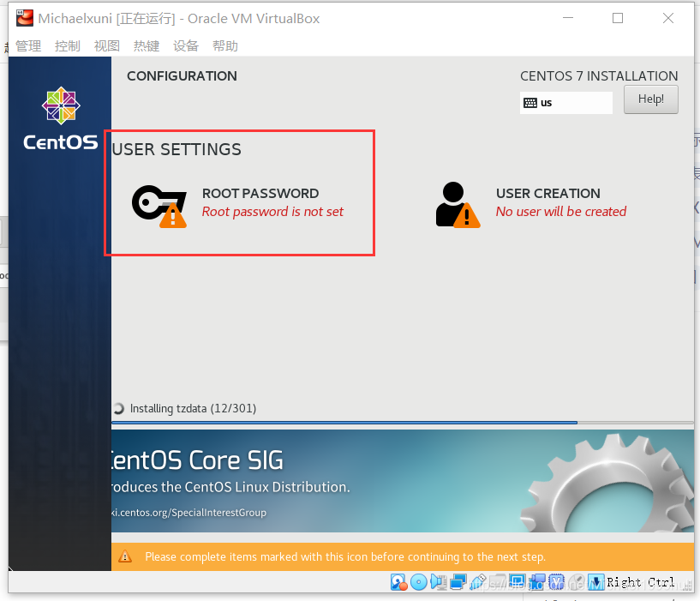Click the keyboard icon beside us layout
The height and width of the screenshot is (601, 700).
click(530, 103)
